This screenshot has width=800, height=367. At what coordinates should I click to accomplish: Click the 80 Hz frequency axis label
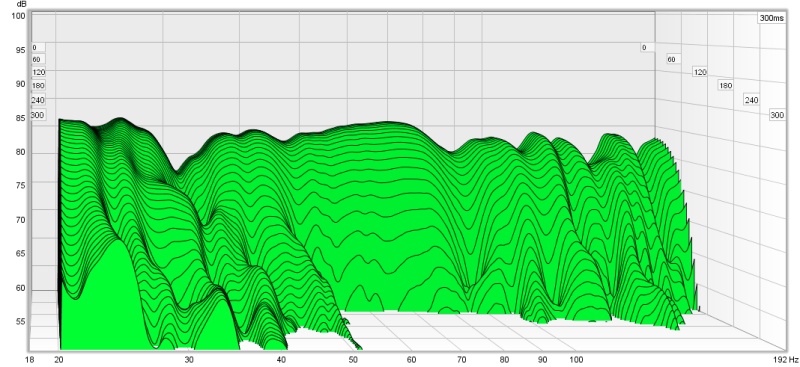pos(505,360)
